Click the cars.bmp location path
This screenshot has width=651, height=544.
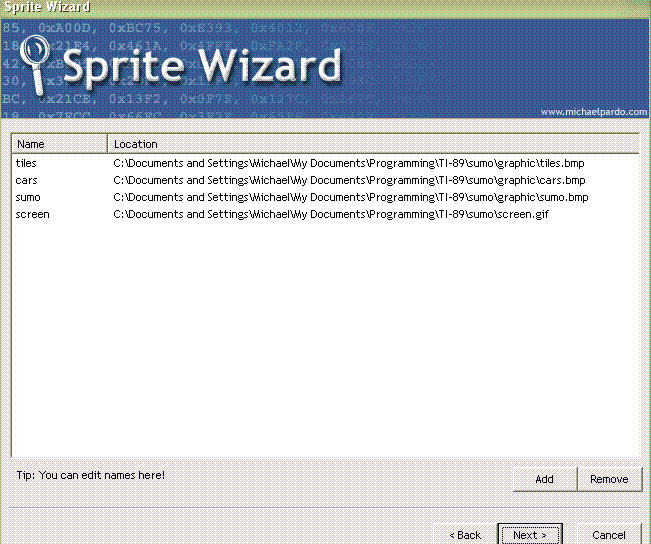349,180
